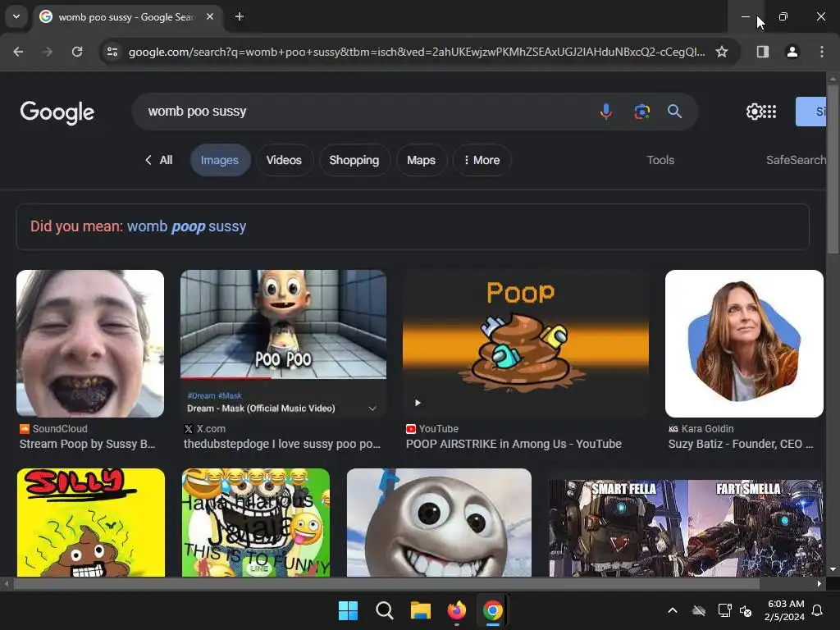Search by image with Google Lens icon

tap(641, 112)
